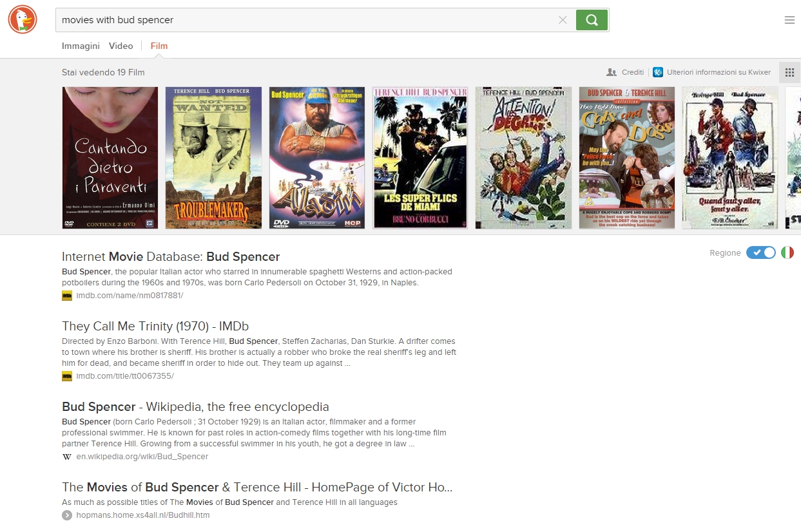
Task: Click arrow favicon beside hopmans.home.xs4all.nl
Action: [67, 515]
